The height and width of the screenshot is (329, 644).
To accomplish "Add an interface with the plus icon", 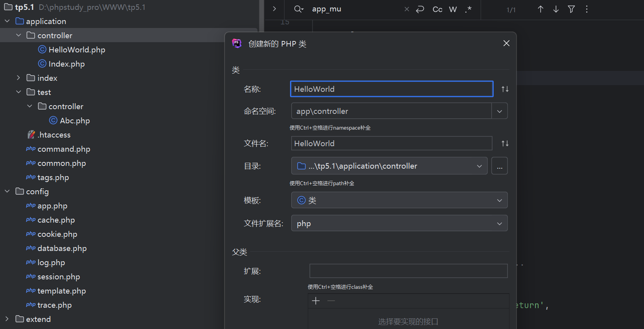I will pyautogui.click(x=316, y=301).
